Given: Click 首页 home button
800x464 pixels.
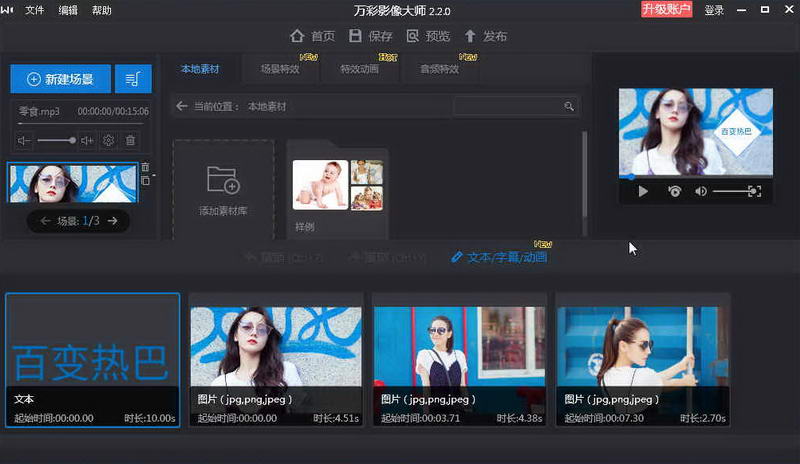Looking at the screenshot, I should click(312, 36).
